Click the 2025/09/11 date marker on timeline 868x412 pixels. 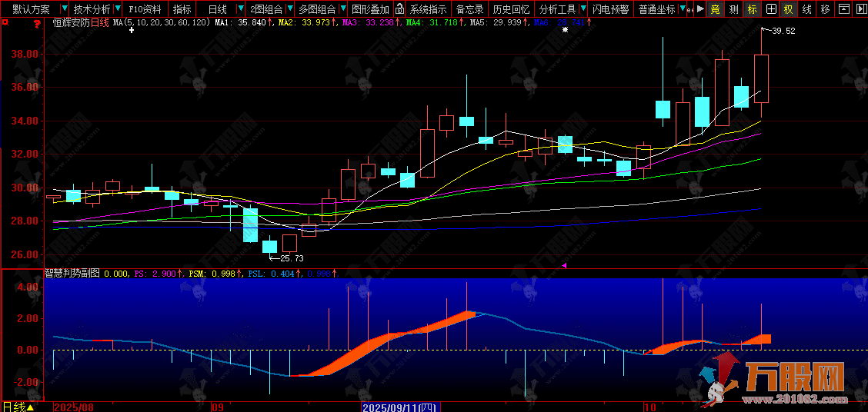point(399,407)
